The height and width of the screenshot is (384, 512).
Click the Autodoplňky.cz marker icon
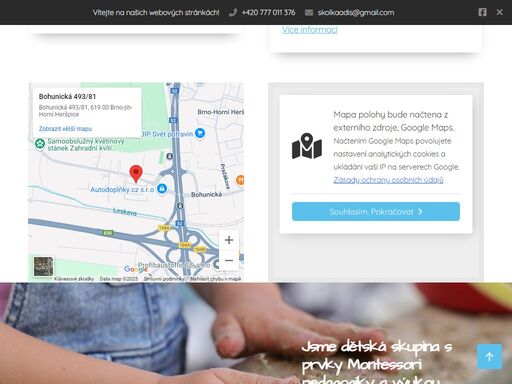point(162,189)
